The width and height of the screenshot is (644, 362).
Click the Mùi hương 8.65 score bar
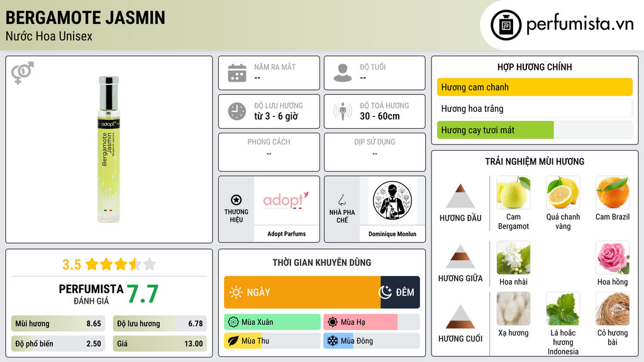point(58,324)
